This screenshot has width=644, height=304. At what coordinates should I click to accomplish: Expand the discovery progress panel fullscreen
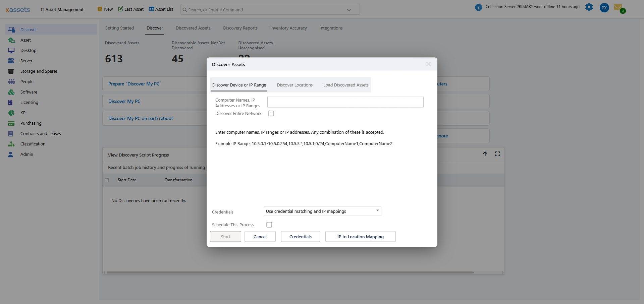[497, 154]
